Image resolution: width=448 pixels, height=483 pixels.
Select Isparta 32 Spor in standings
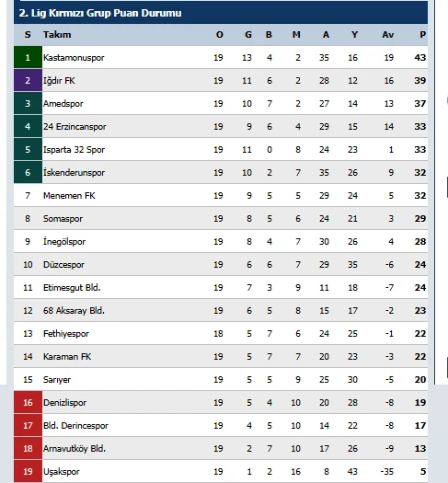pyautogui.click(x=74, y=149)
